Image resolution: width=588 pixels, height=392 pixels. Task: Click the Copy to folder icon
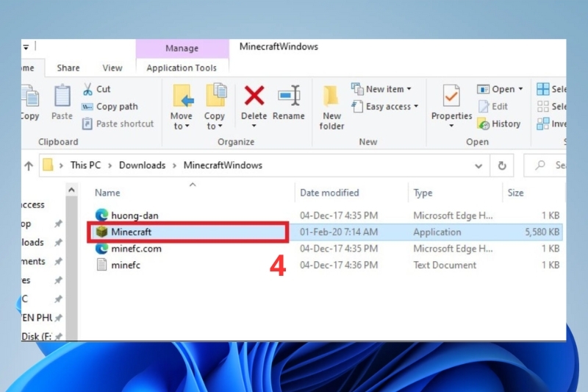tap(215, 95)
